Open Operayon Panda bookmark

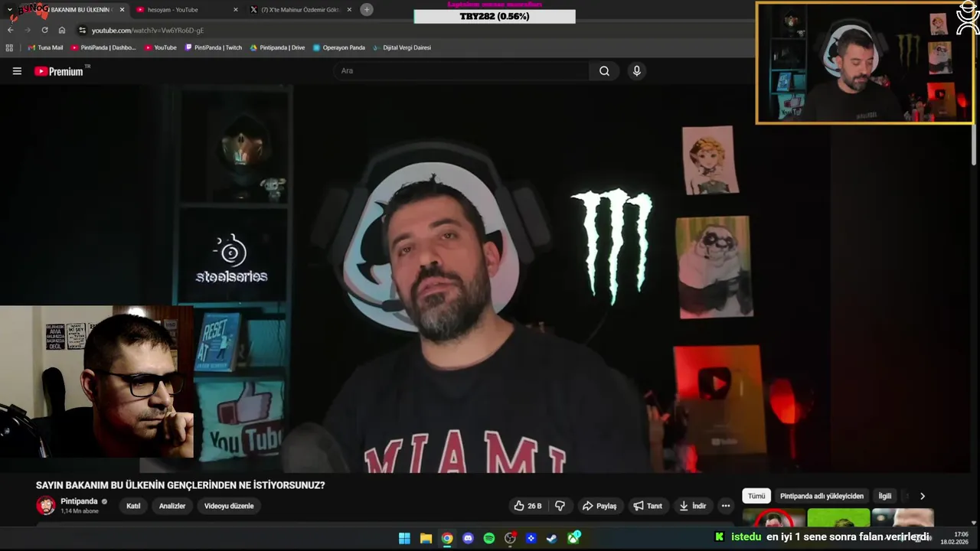(x=338, y=47)
